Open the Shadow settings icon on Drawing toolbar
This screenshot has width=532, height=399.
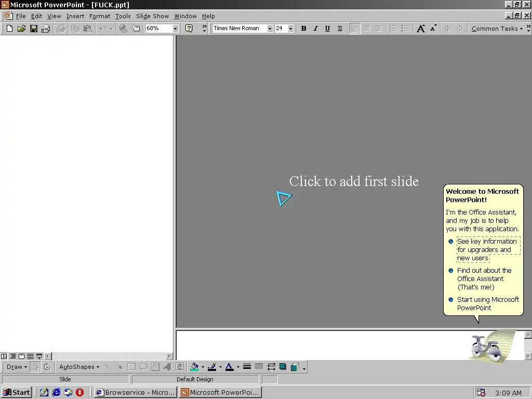pyautogui.click(x=283, y=367)
